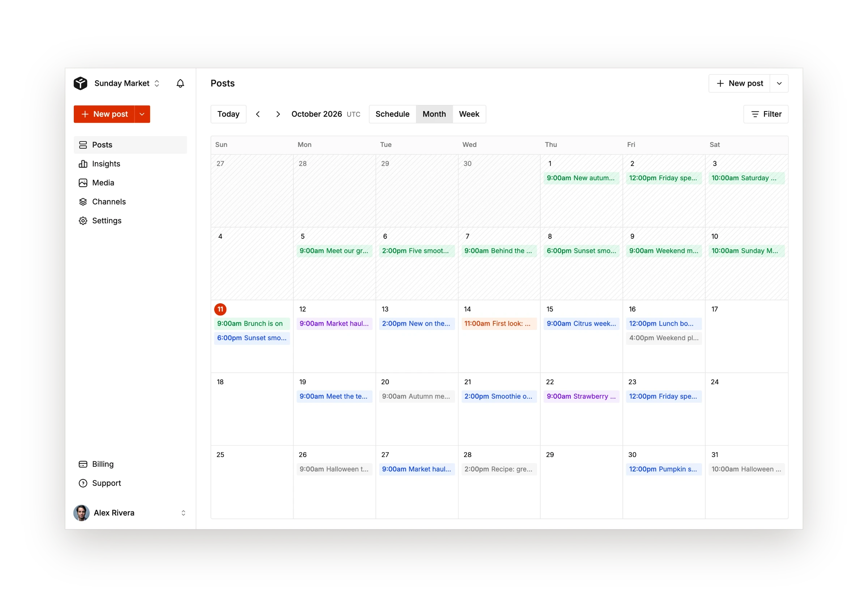Open 9:00am Autumn me... post
The width and height of the screenshot is (868, 597).
[x=417, y=396]
